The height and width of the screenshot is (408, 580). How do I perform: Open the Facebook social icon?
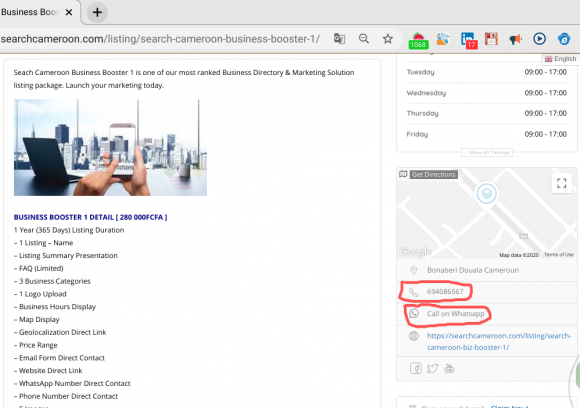415,368
